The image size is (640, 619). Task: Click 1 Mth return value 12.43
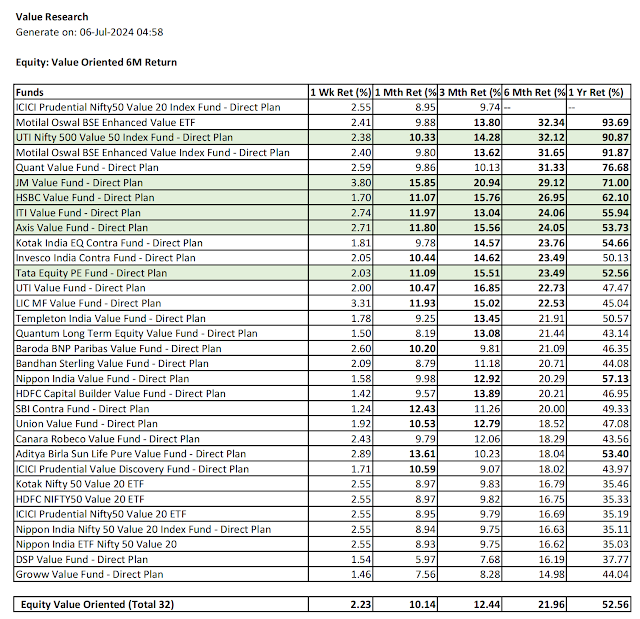point(422,409)
